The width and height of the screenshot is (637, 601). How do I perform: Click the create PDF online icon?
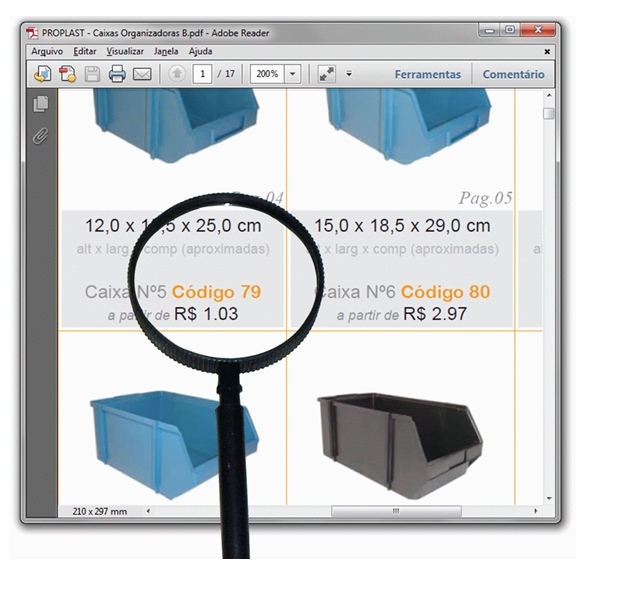(x=67, y=74)
